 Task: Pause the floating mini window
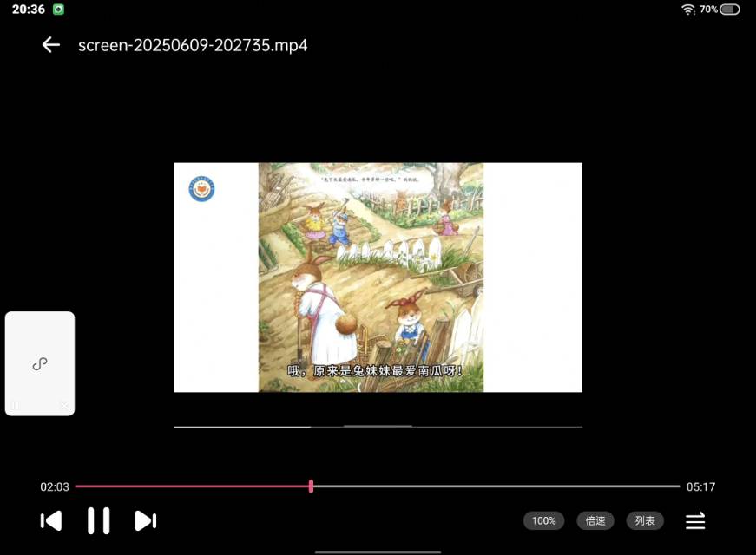[16, 406]
